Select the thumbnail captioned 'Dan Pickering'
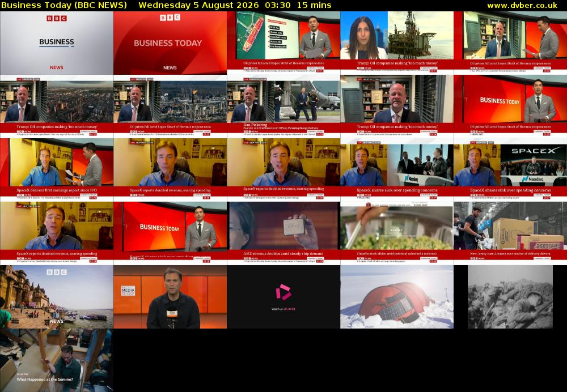Viewport: 567px width, 392px height. [x=283, y=106]
